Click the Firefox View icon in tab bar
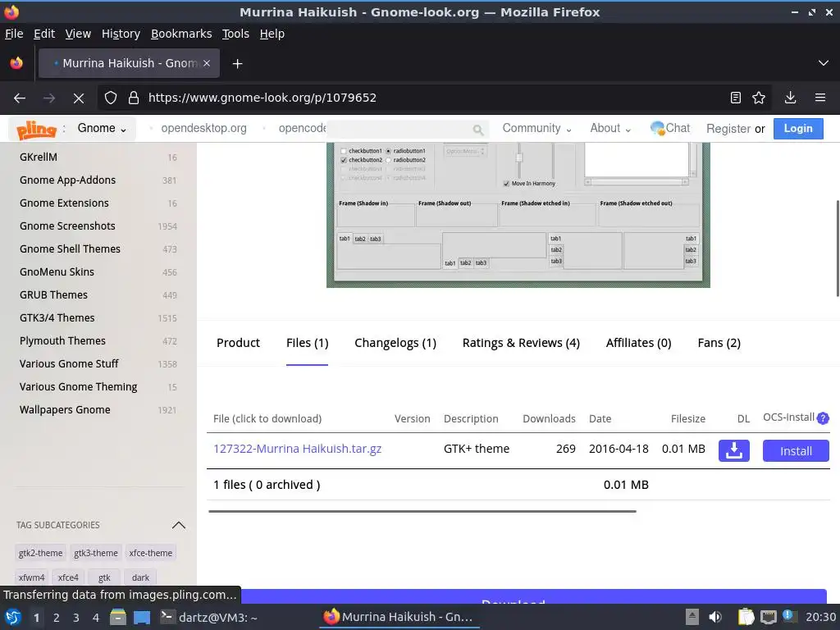 point(16,63)
